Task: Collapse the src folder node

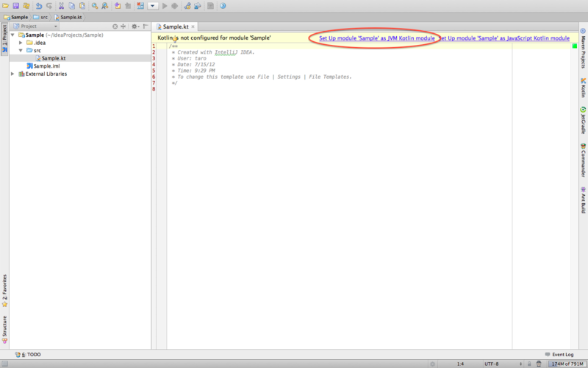Action: coord(21,50)
